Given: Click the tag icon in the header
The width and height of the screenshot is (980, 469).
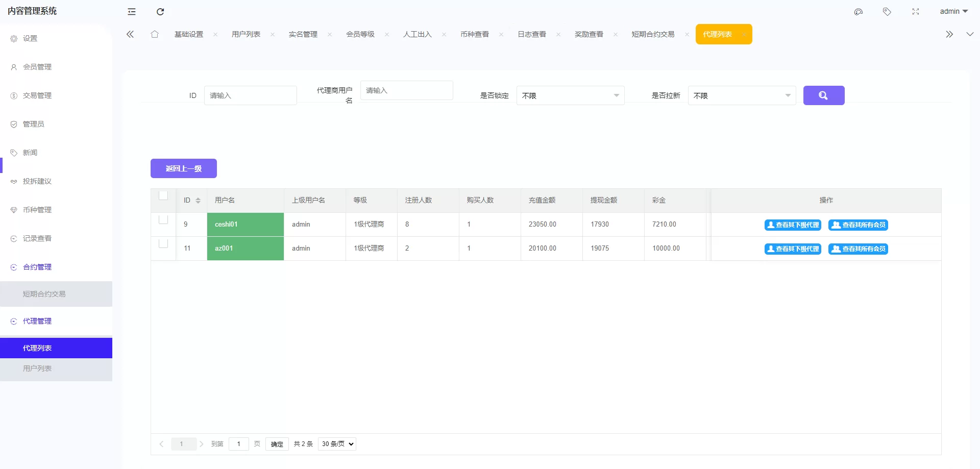Looking at the screenshot, I should pyautogui.click(x=887, y=11).
